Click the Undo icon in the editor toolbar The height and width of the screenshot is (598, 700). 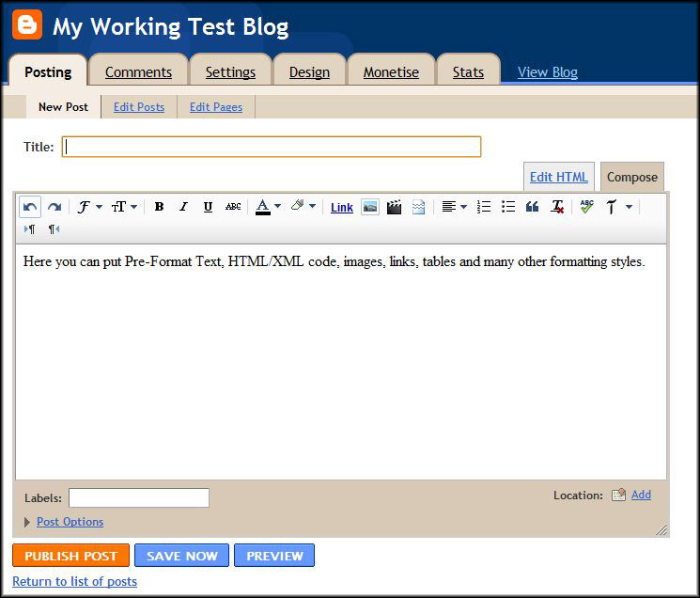click(30, 207)
